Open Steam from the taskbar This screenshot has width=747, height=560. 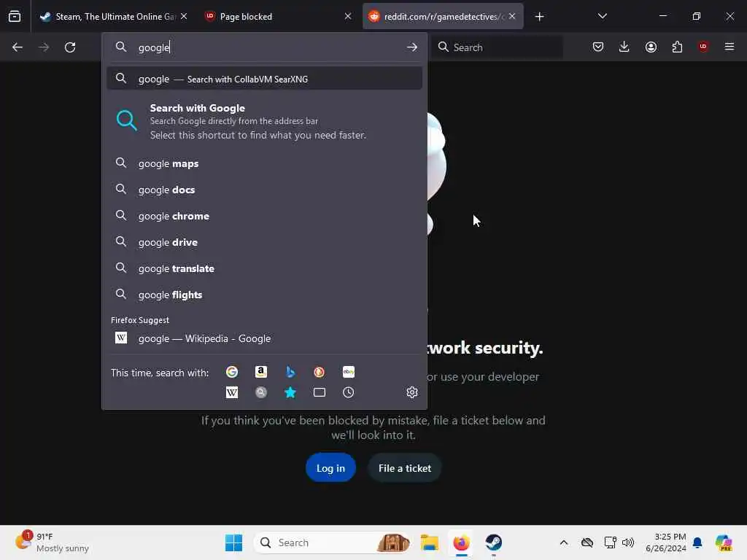(494, 542)
